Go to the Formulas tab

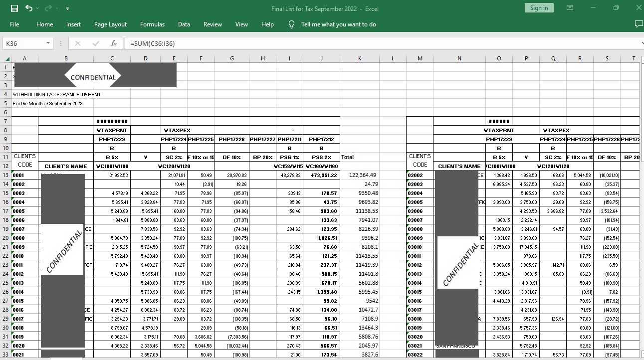[152, 24]
